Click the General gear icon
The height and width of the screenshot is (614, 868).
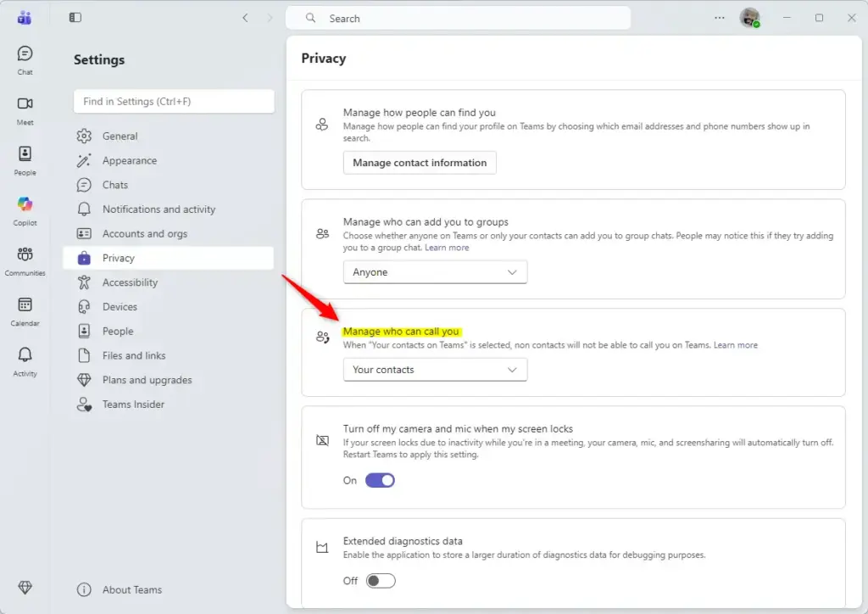tap(84, 136)
